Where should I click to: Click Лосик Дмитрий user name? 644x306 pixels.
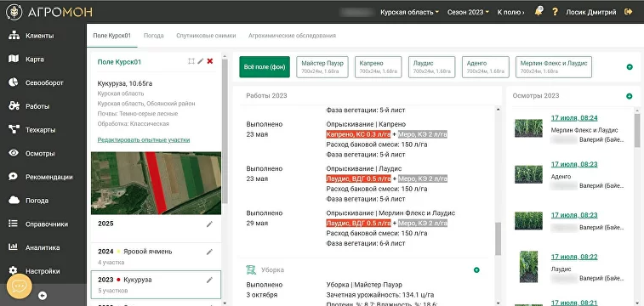pos(591,12)
